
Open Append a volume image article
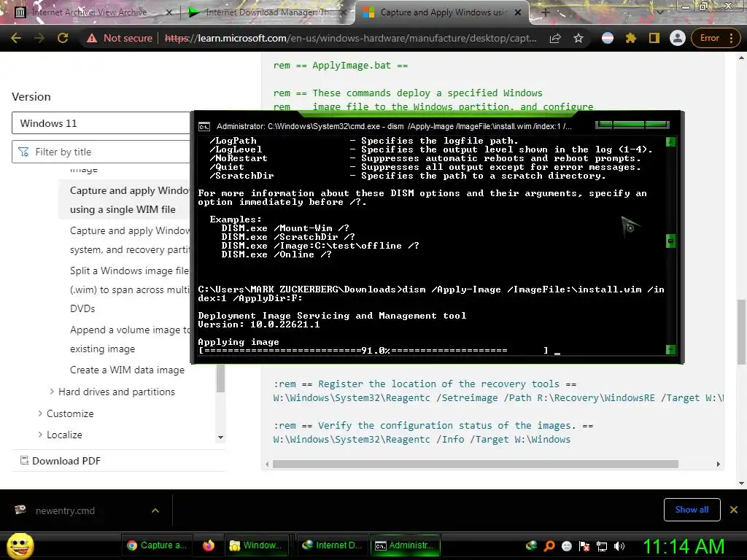point(130,339)
